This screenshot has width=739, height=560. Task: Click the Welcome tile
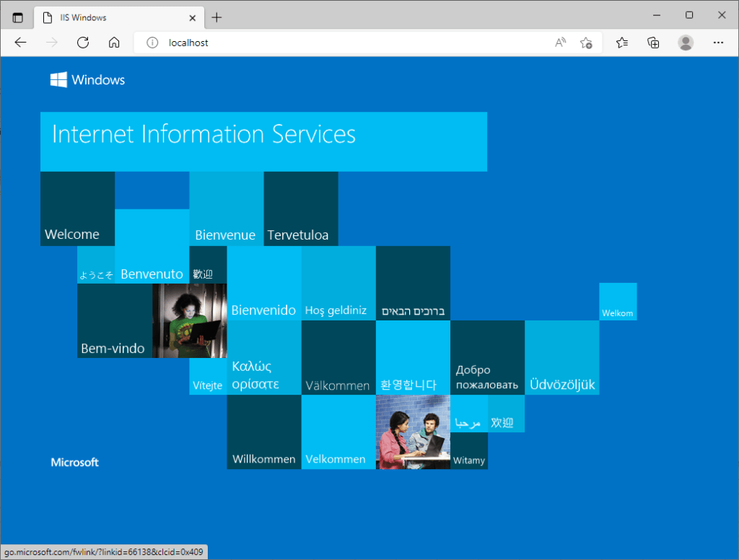click(x=77, y=209)
